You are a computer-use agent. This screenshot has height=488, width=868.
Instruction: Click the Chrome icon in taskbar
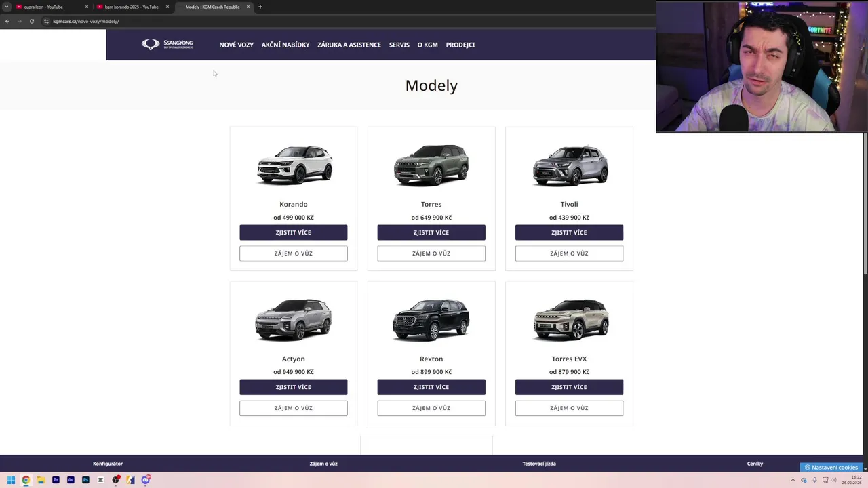(26, 480)
